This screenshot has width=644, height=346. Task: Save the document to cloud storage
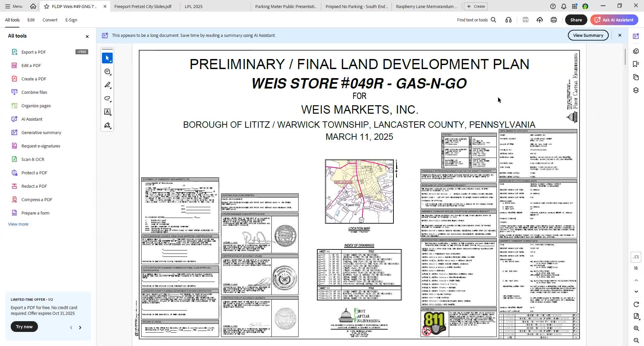[540, 20]
